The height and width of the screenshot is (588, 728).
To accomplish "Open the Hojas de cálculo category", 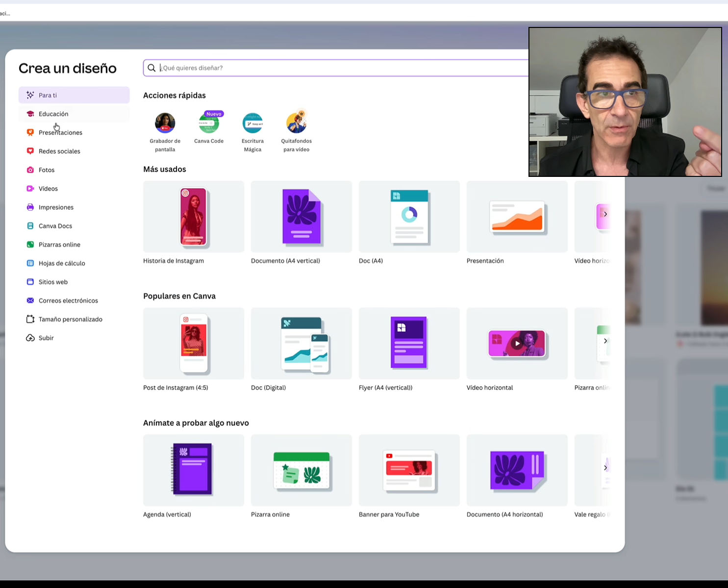I will (74, 263).
